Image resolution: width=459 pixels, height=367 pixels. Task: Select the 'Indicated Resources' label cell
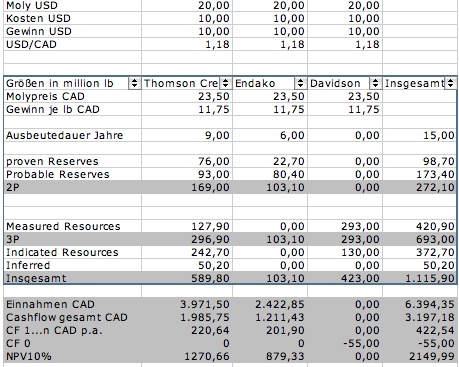[x=72, y=252]
